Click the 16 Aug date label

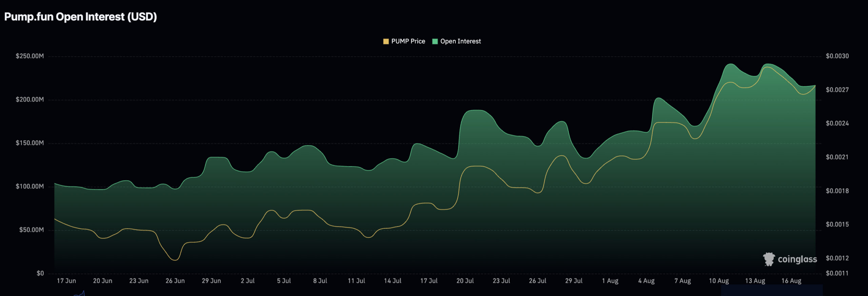pyautogui.click(x=792, y=281)
